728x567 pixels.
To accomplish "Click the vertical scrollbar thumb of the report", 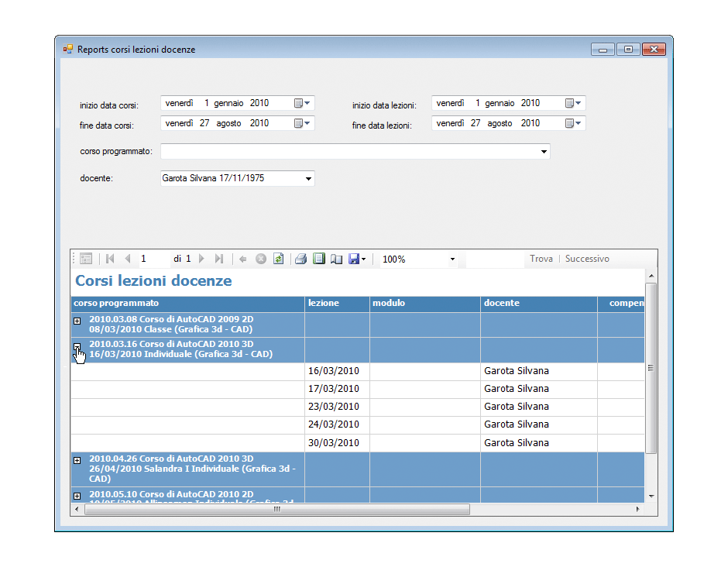I will tap(651, 368).
